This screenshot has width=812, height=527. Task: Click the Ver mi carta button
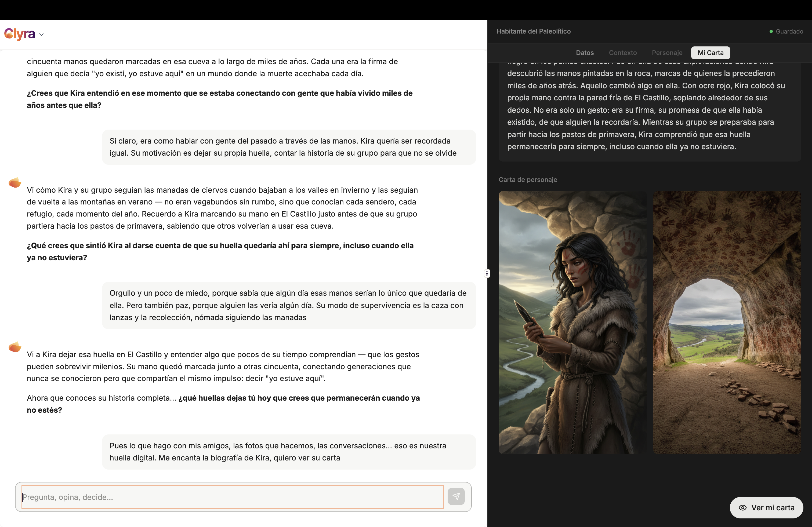(766, 508)
